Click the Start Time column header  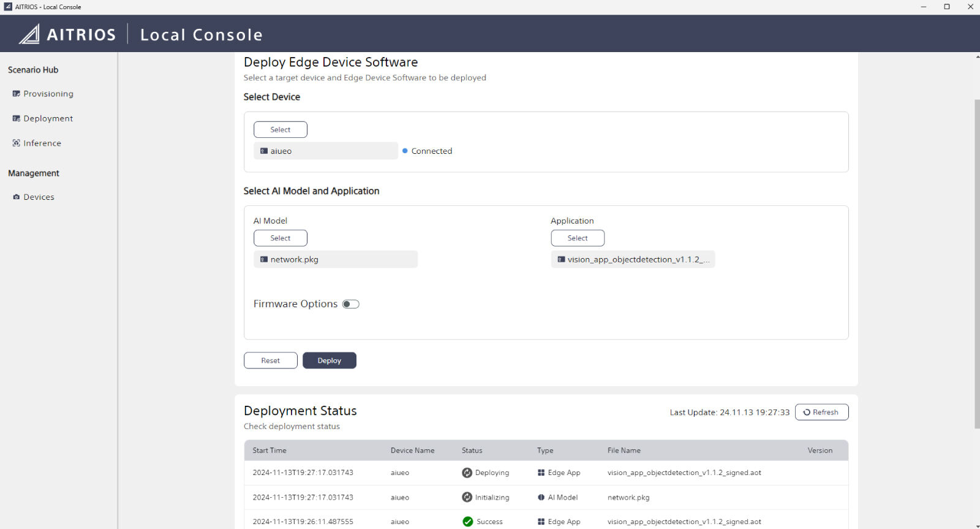click(x=269, y=451)
